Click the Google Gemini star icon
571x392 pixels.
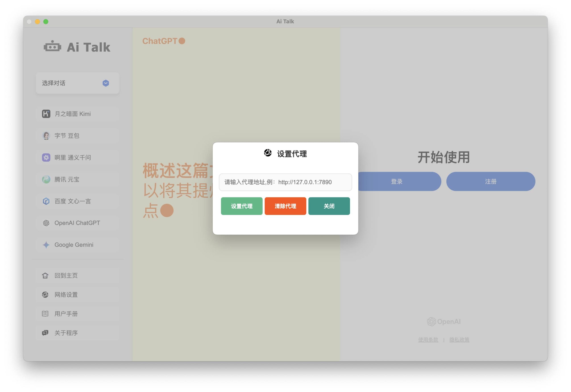pyautogui.click(x=46, y=245)
